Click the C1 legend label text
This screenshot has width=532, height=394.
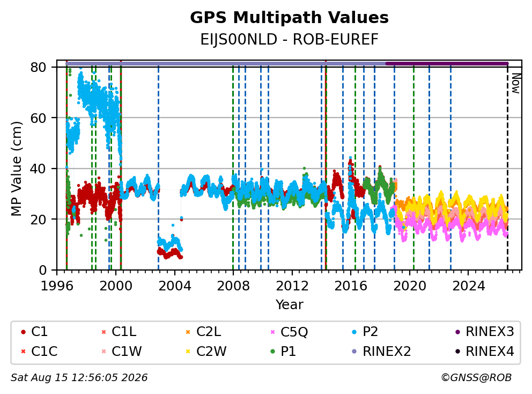coord(39,332)
